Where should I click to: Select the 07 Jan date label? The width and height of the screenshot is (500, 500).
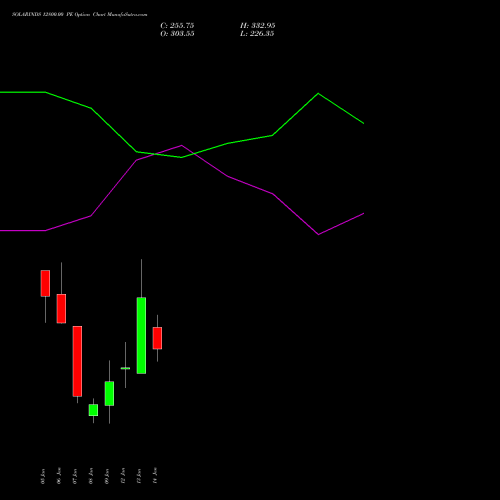pyautogui.click(x=75, y=476)
